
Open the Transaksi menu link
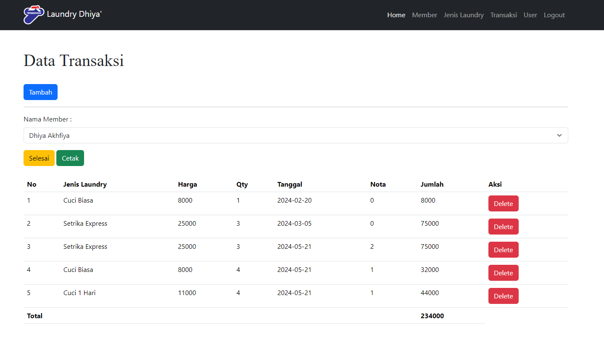[x=503, y=15]
